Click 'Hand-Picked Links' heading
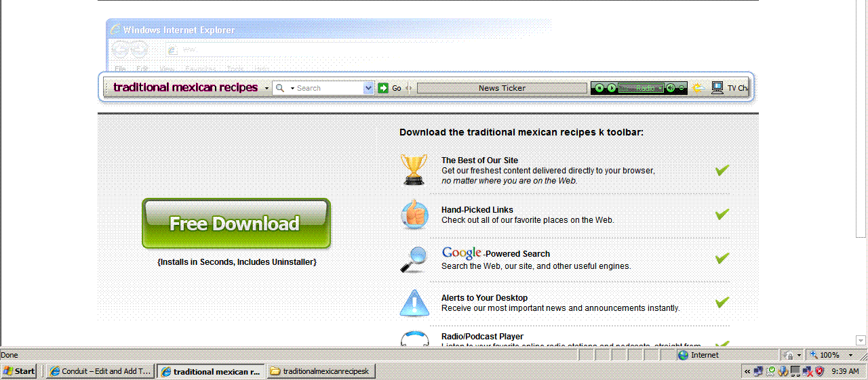The image size is (868, 380). (x=477, y=210)
